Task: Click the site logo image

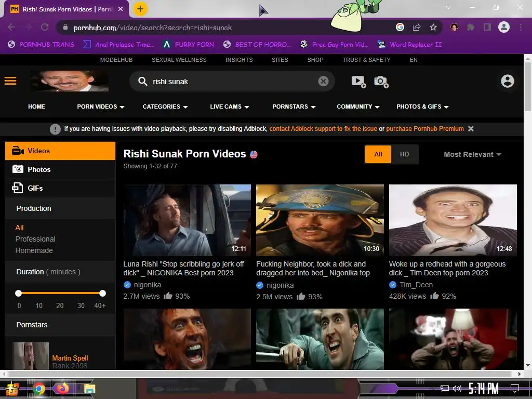Action: point(70,81)
